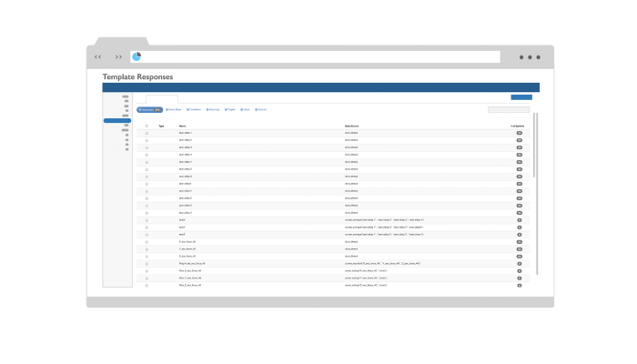Click the browser forward double-chevron icon
Image resolution: width=637 pixels, height=364 pixels.
118,56
